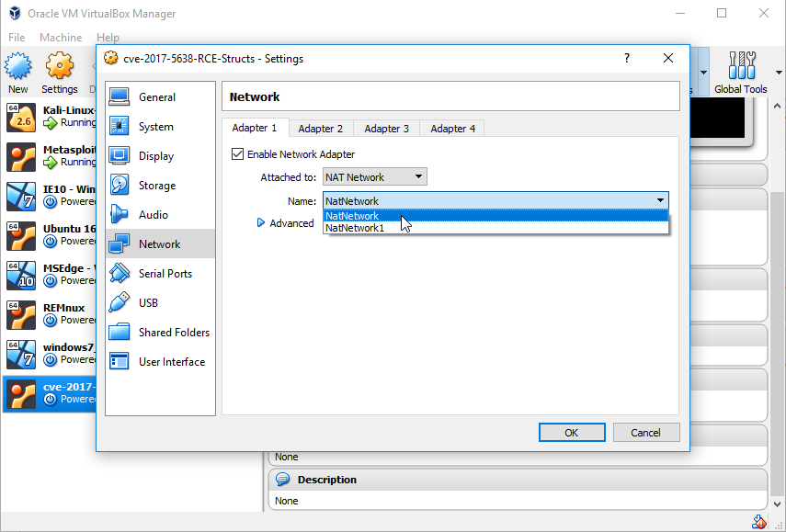The width and height of the screenshot is (786, 532).
Task: Open the Attached to dropdown
Action: [375, 176]
